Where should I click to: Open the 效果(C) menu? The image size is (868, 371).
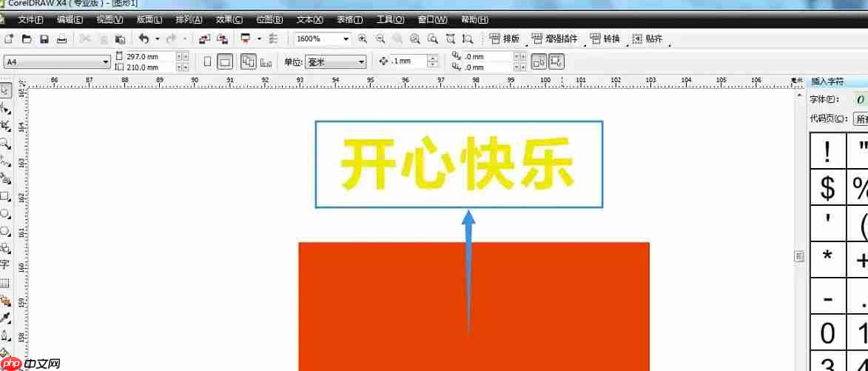[x=229, y=20]
